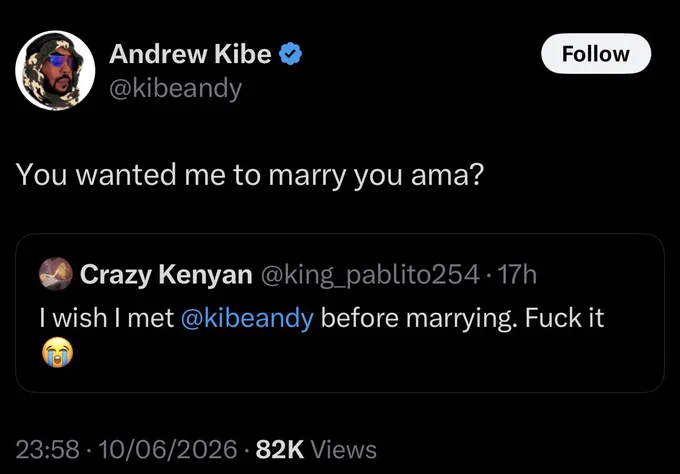This screenshot has height=474, width=680.
Task: Open the @kibeandy handle under the name
Action: (176, 88)
